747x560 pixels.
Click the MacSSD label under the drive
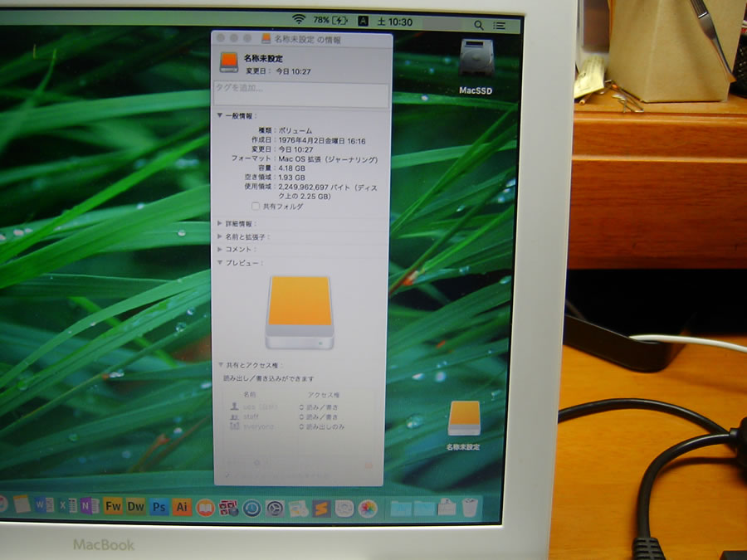[476, 90]
